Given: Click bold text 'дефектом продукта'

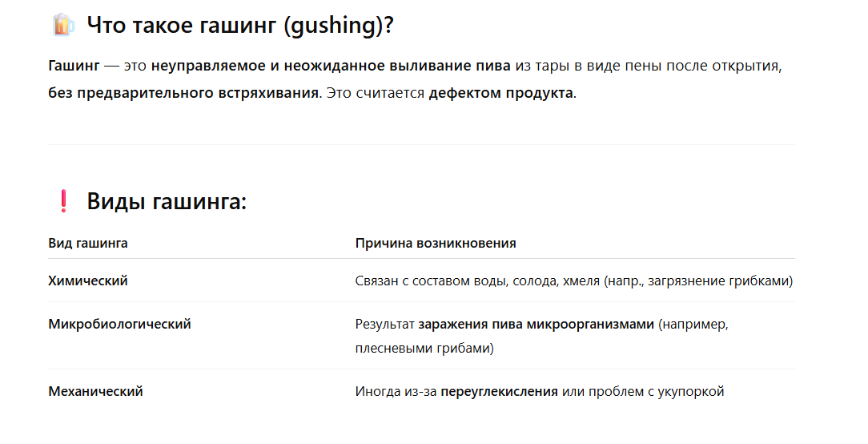Looking at the screenshot, I should [501, 93].
